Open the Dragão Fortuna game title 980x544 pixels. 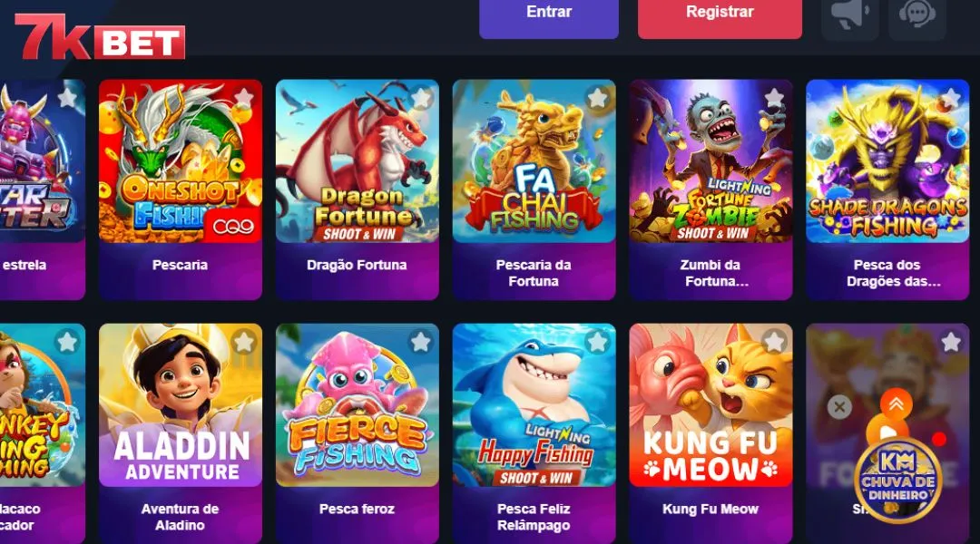point(357,265)
